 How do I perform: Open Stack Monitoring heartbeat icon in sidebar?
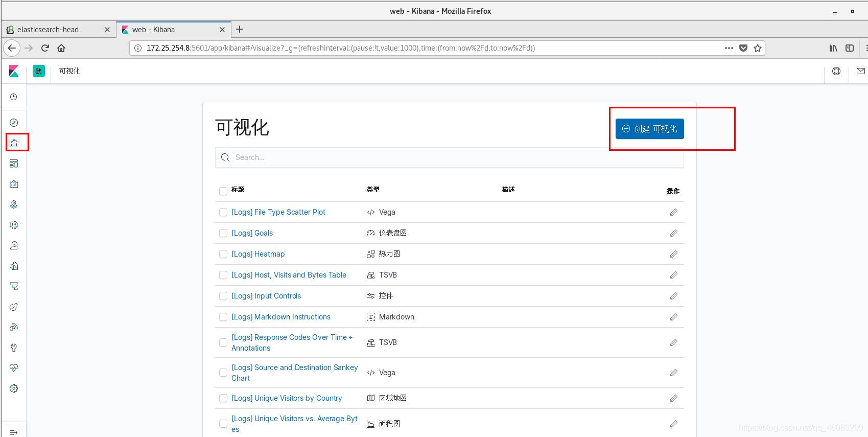point(14,368)
